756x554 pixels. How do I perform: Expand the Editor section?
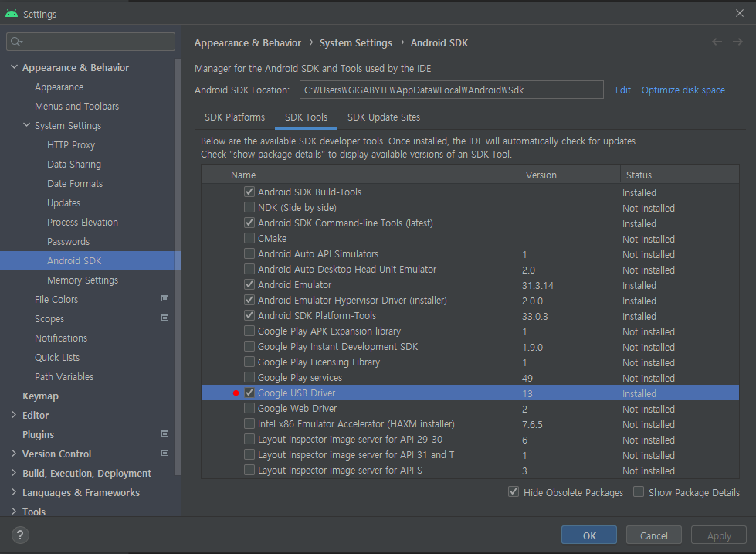pyautogui.click(x=14, y=415)
